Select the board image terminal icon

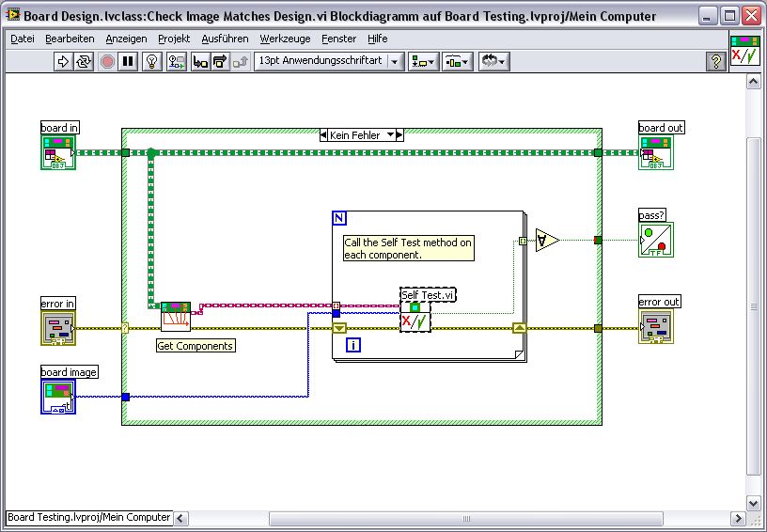pyautogui.click(x=58, y=397)
